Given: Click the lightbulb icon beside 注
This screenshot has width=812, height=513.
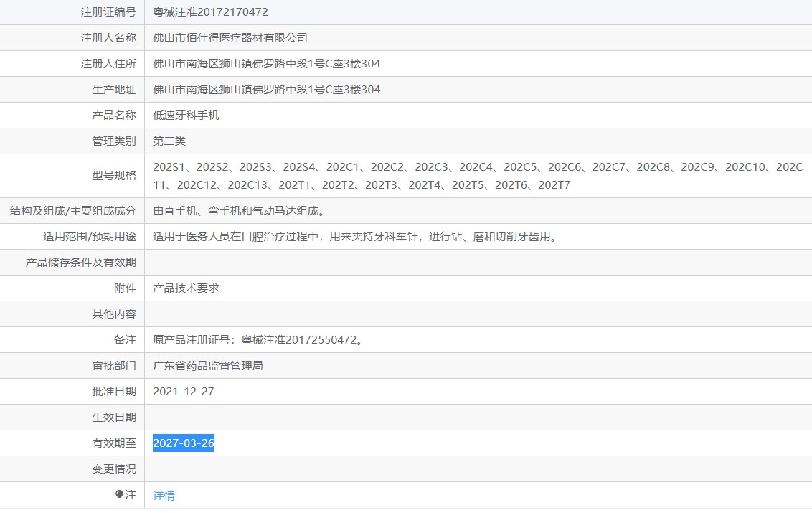Looking at the screenshot, I should (119, 495).
